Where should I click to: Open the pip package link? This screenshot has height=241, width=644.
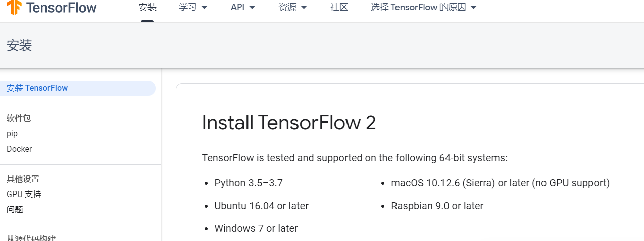(12, 134)
